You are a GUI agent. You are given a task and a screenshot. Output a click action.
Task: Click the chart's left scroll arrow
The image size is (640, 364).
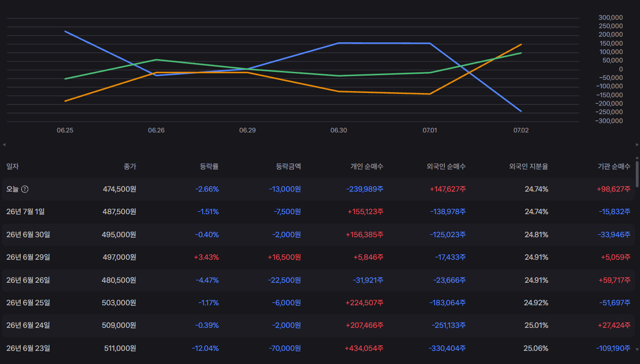[x=4, y=145]
